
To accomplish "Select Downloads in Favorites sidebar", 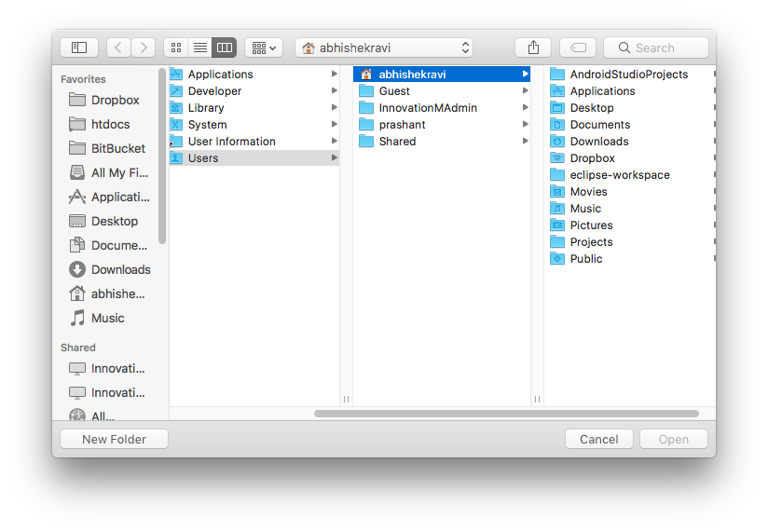I will [120, 269].
